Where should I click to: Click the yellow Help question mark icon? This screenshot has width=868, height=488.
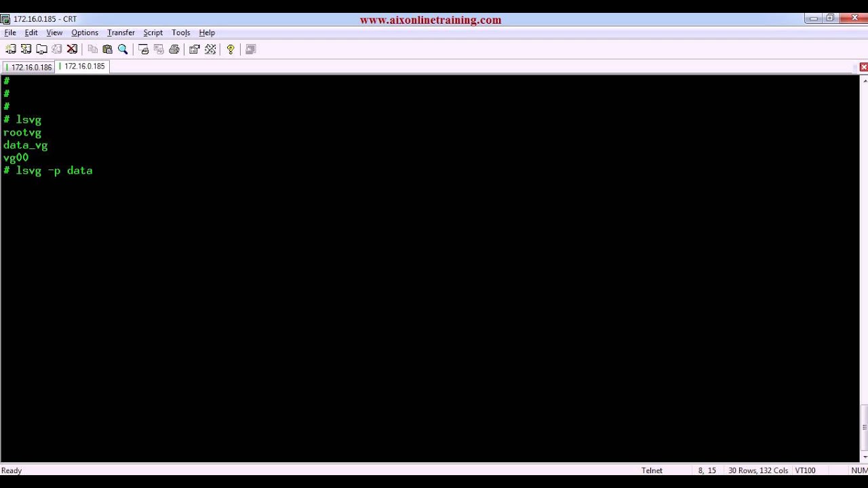[231, 49]
